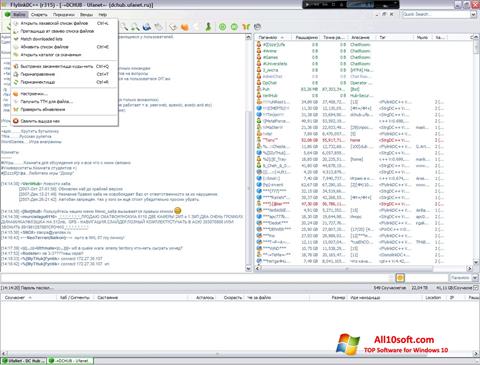This screenshot has height=365, width=480.
Task: Click the transfers pane horizontal scrollbar left arrow
Action: point(3,354)
